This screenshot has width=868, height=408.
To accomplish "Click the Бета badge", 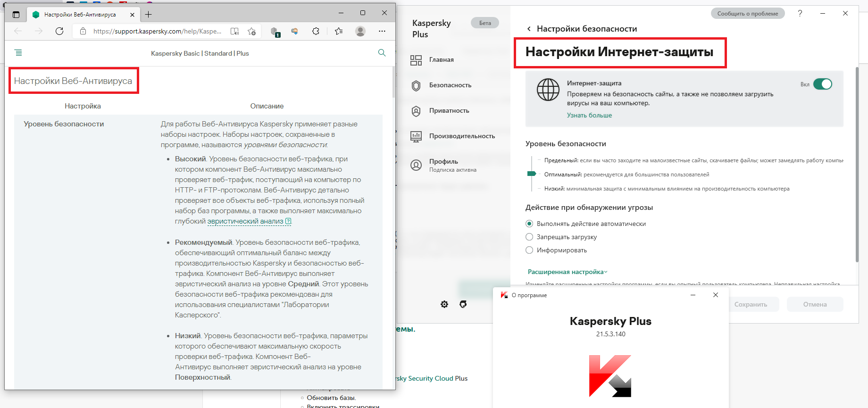I will coord(485,23).
